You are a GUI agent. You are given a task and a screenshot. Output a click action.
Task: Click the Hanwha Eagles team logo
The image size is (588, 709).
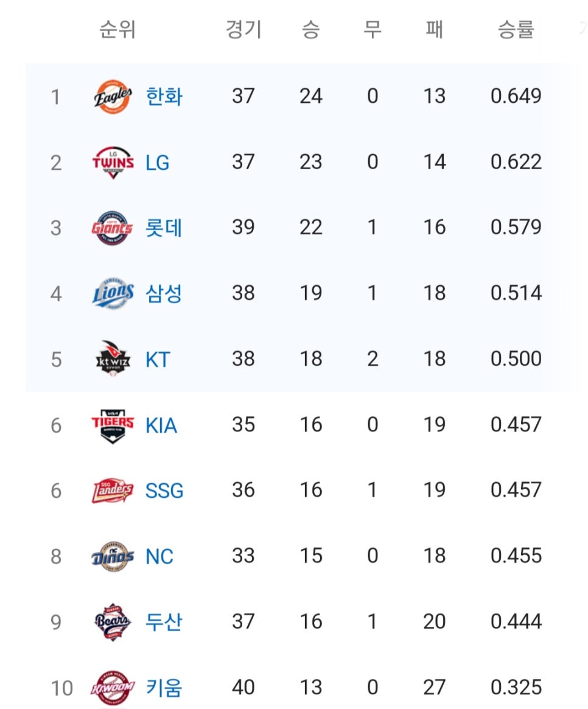pyautogui.click(x=113, y=97)
